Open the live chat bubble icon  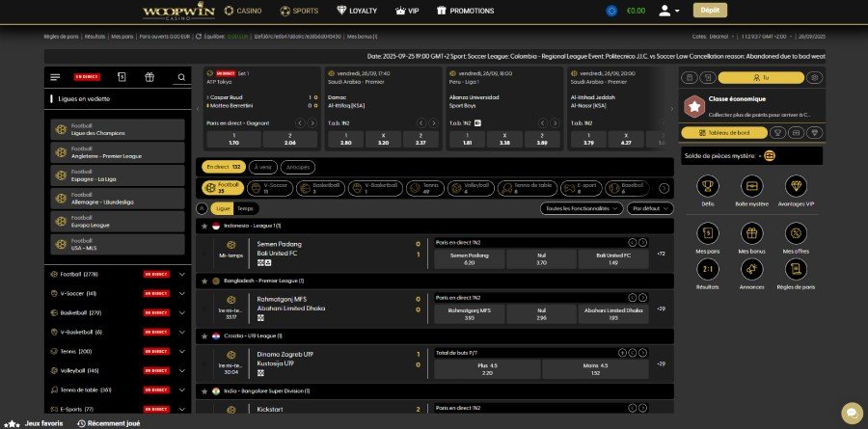pos(851,413)
